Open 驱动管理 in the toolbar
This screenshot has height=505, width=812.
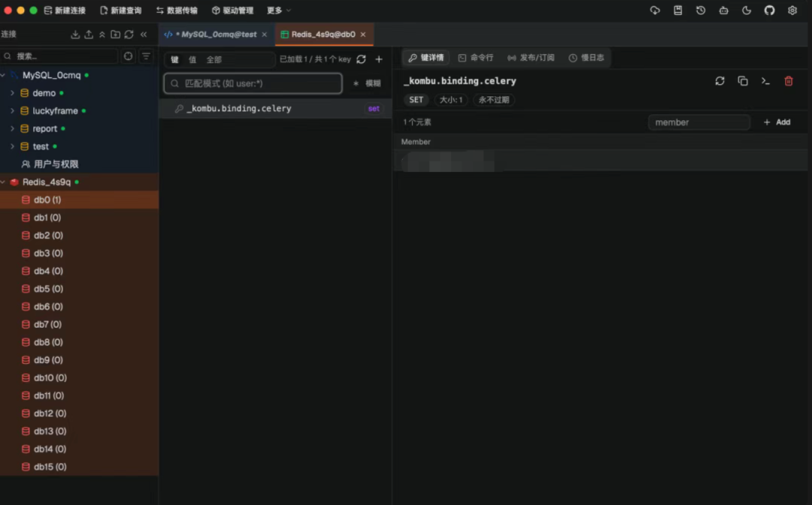point(232,11)
